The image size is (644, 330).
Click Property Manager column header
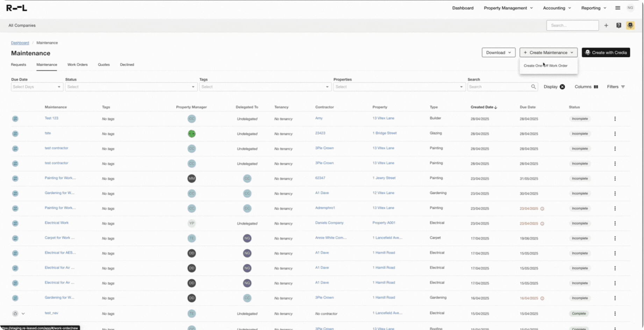[x=192, y=107]
